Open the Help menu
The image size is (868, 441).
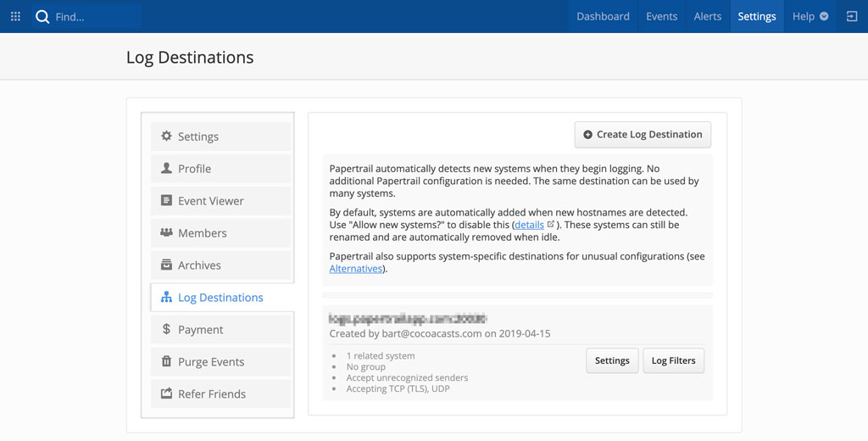tap(810, 17)
